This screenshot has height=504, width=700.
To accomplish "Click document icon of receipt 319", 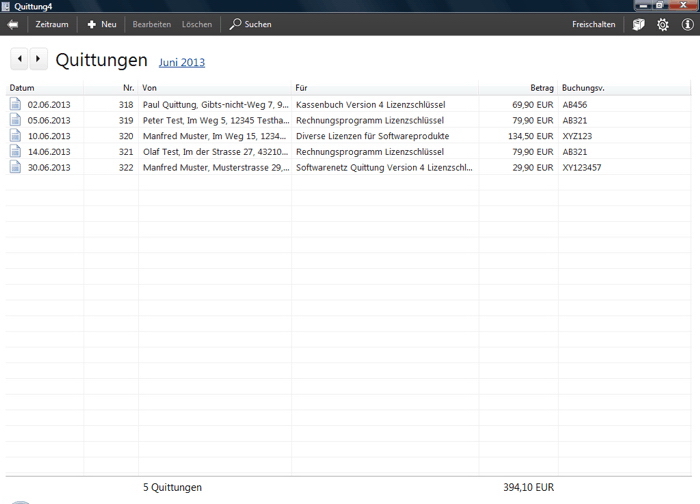I will tap(15, 120).
